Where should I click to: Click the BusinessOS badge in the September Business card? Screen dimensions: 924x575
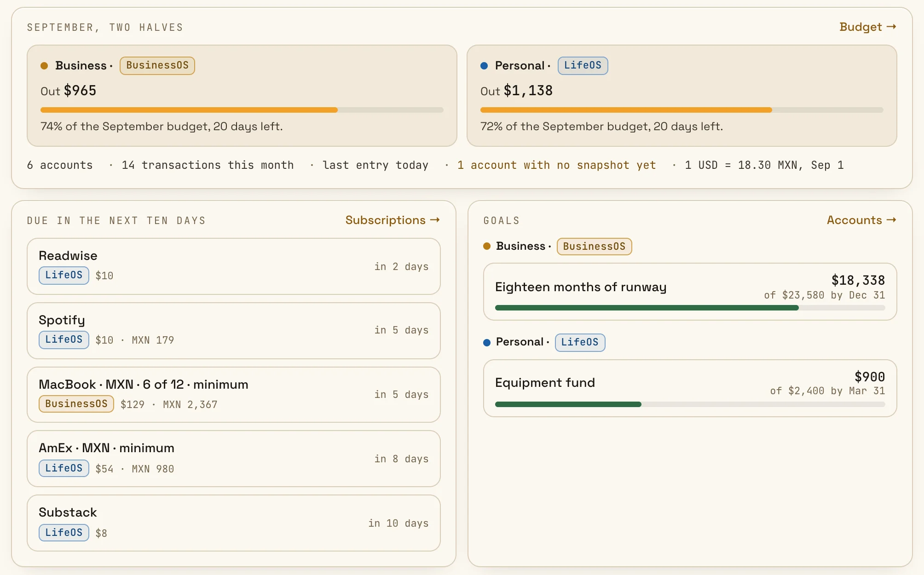pos(157,65)
